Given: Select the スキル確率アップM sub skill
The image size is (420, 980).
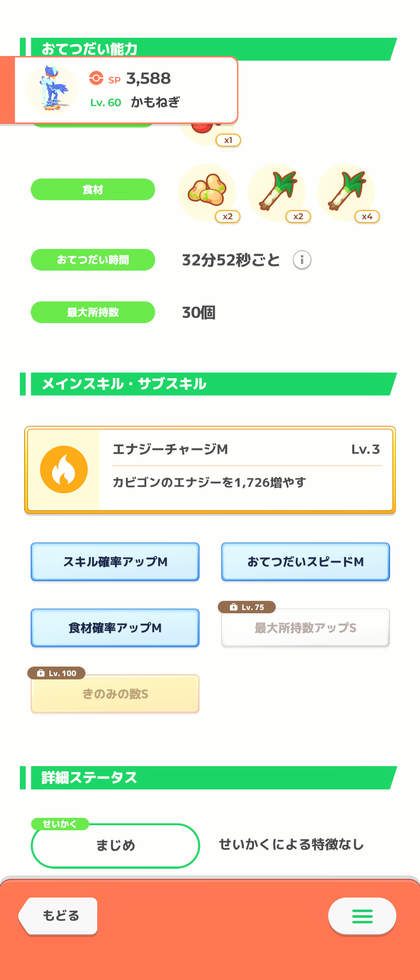Looking at the screenshot, I should point(115,562).
